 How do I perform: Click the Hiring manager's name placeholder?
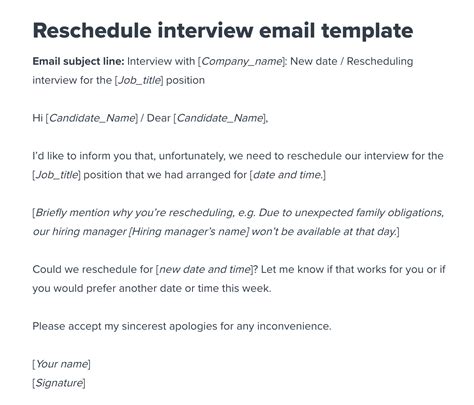pyautogui.click(x=189, y=232)
